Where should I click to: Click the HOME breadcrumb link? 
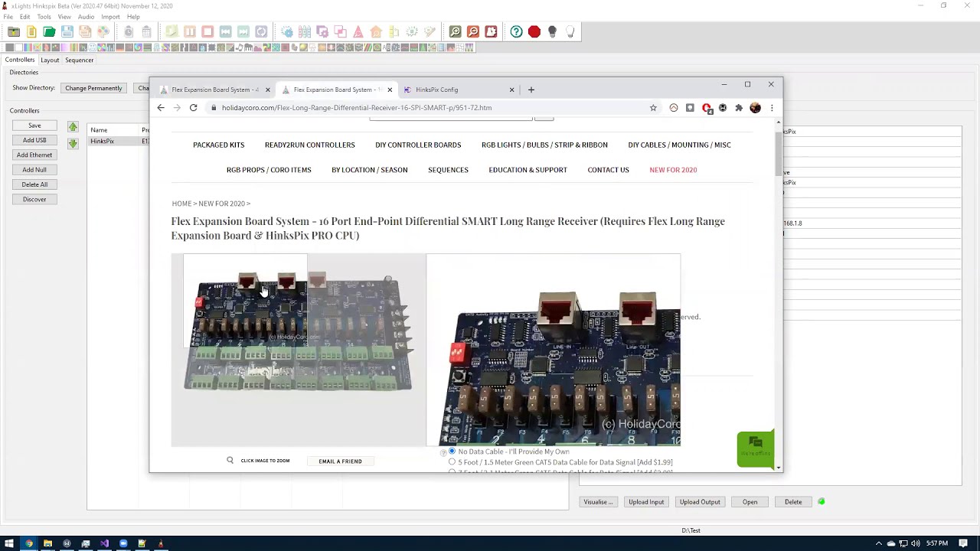click(x=181, y=204)
